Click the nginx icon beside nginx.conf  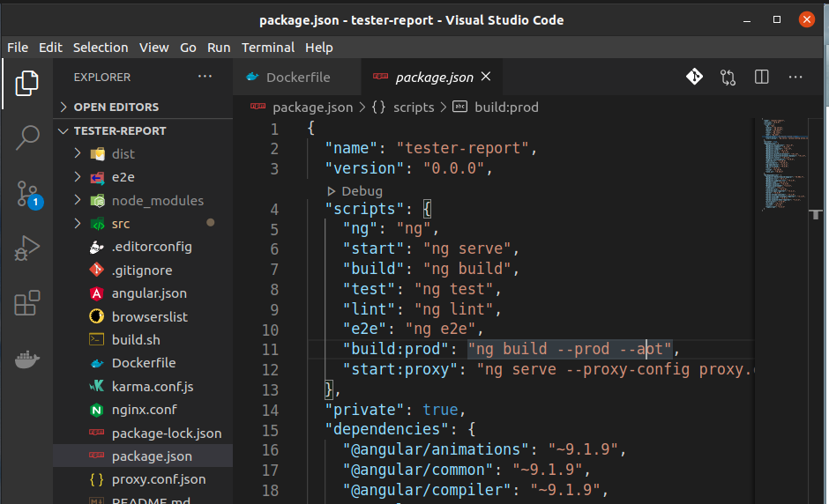[96, 410]
